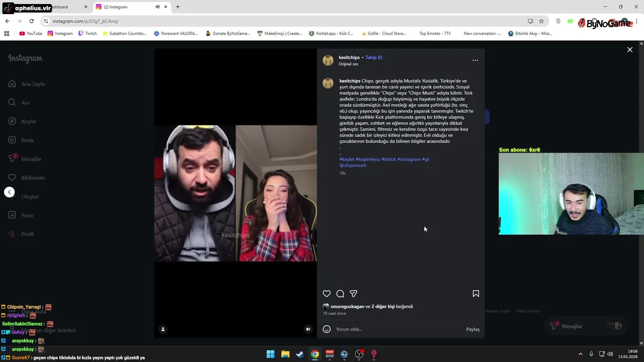The image size is (644, 362).
Task: Open the Gofile Cloud Storage bookmark
Action: click(x=383, y=34)
